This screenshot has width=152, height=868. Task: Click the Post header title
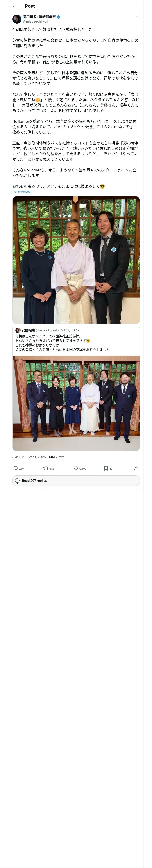[x=30, y=6]
